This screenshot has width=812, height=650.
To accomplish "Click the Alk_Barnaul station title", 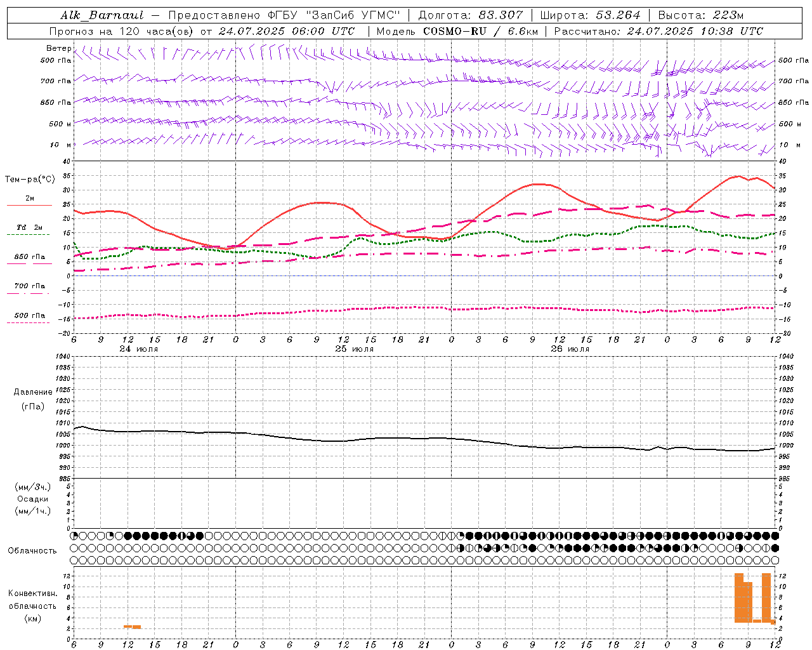I will click(x=102, y=15).
